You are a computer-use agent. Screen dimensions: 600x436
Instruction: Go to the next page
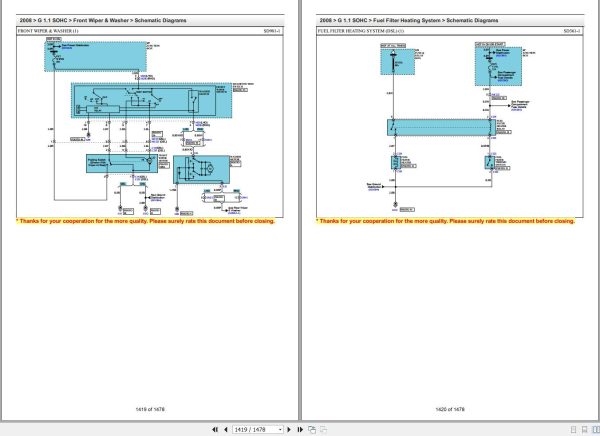pyautogui.click(x=289, y=429)
